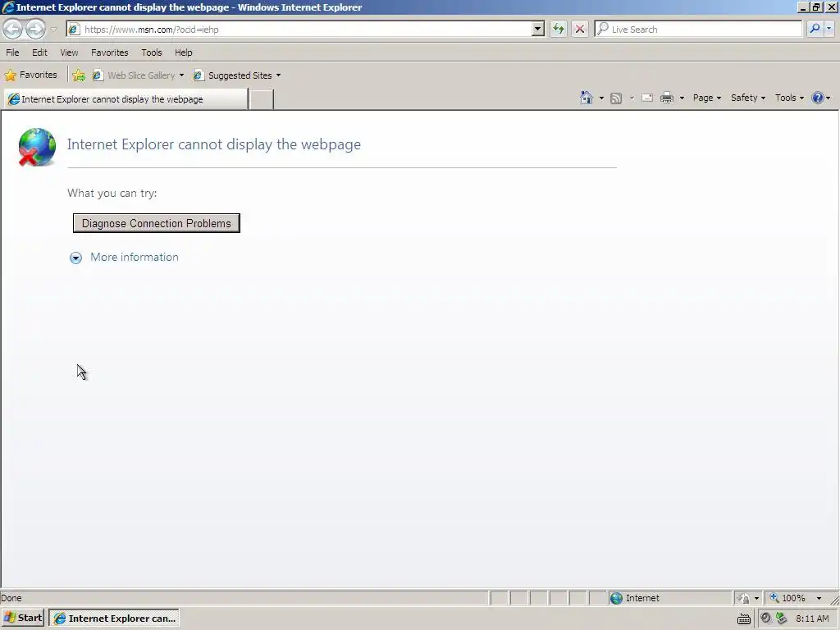Open the View menu

click(69, 52)
